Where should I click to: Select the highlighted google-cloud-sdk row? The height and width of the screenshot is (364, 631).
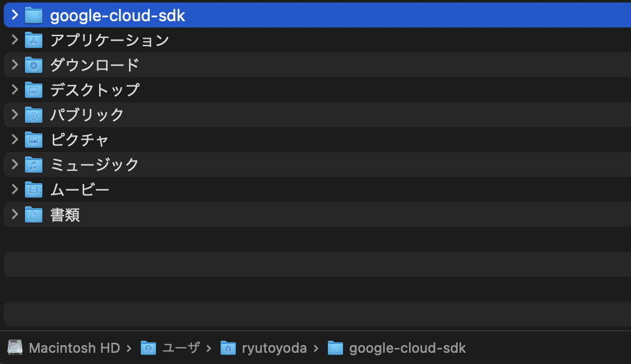coord(187,16)
